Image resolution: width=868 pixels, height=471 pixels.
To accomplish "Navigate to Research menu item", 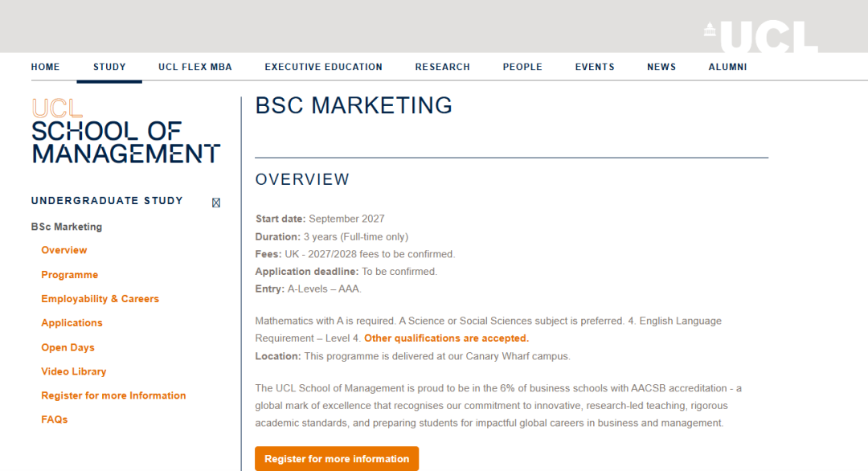I will click(x=443, y=67).
